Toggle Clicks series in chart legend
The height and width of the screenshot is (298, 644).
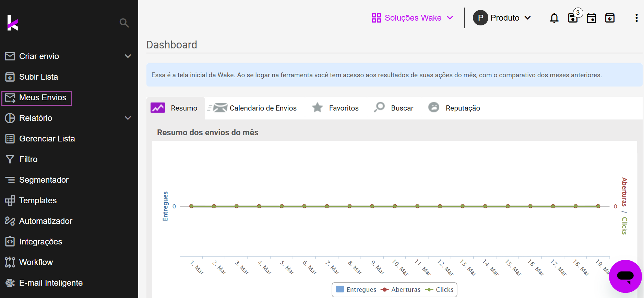[439, 289]
